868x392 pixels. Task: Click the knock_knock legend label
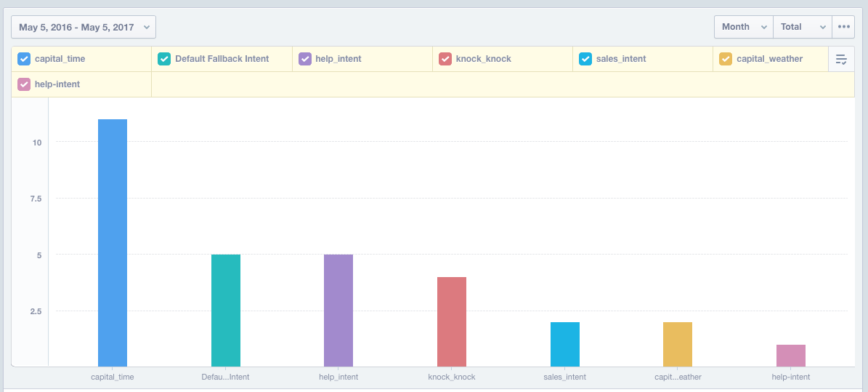(x=483, y=59)
